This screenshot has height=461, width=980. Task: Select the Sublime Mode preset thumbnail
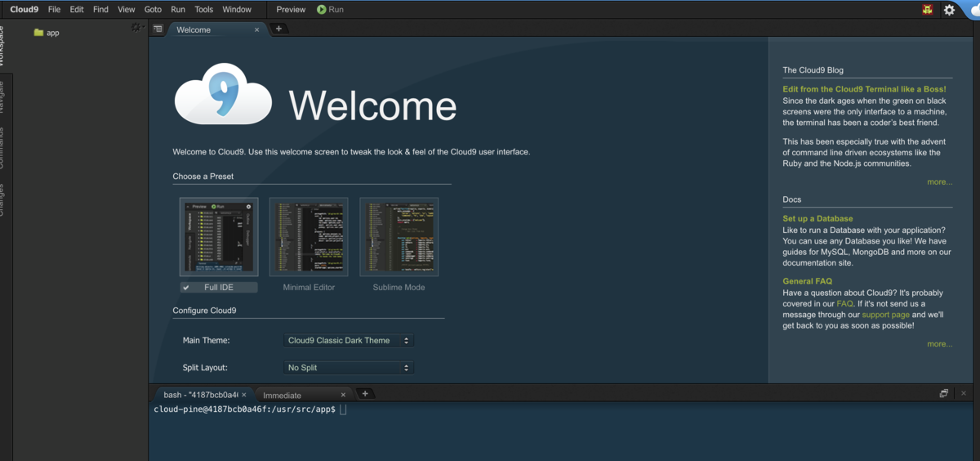[399, 237]
